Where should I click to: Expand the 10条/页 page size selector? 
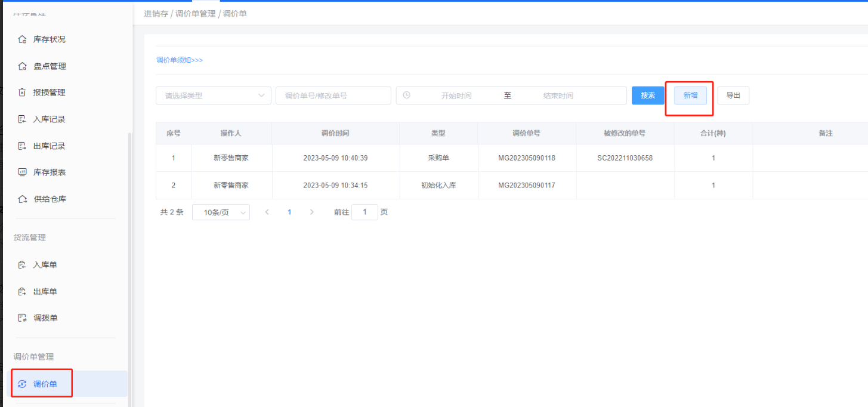(221, 212)
